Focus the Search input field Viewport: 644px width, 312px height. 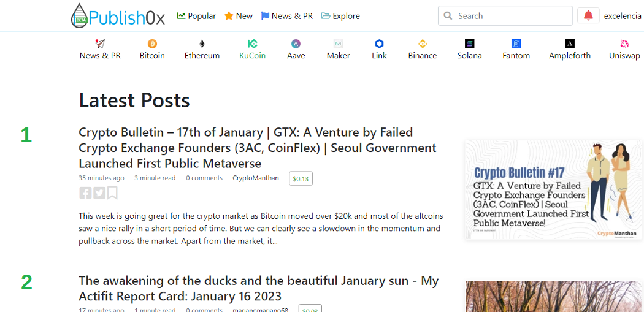[x=505, y=15]
